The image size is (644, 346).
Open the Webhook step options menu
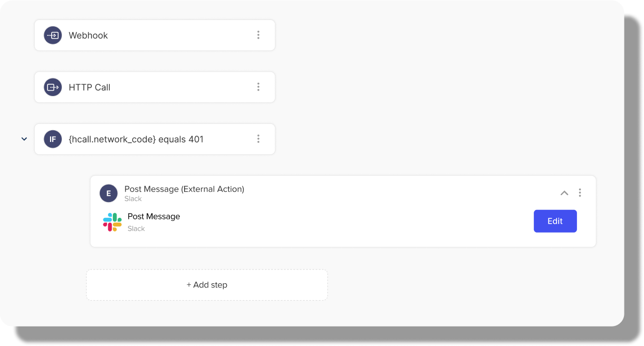pyautogui.click(x=258, y=35)
